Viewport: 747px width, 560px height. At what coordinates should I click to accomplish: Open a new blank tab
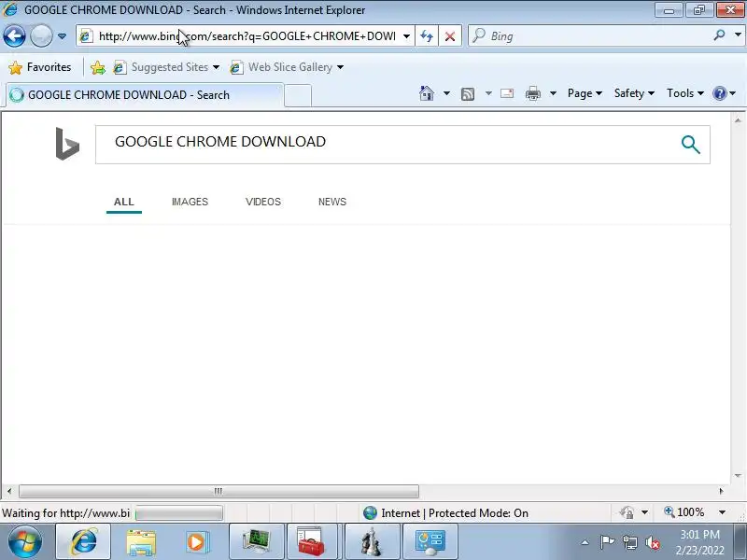pos(298,95)
